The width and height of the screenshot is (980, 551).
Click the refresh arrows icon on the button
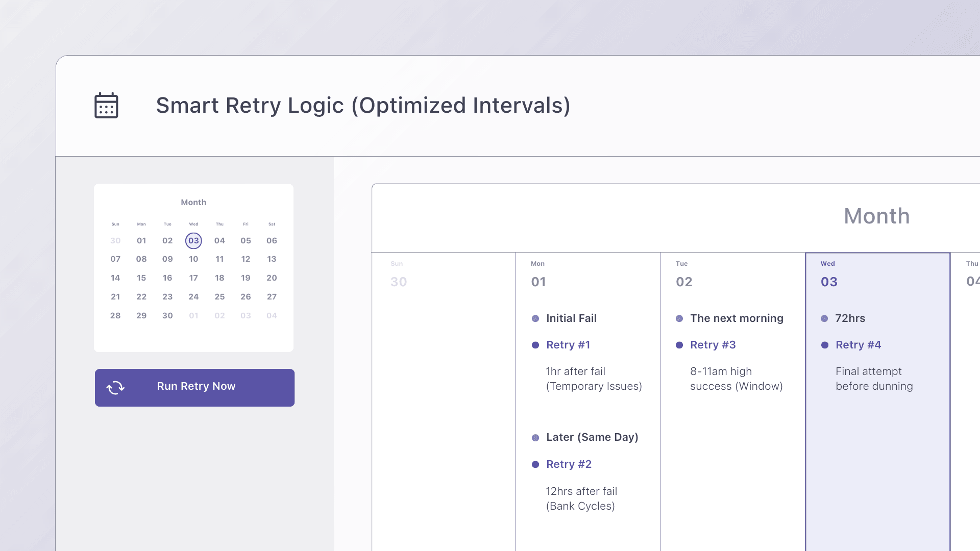coord(115,388)
